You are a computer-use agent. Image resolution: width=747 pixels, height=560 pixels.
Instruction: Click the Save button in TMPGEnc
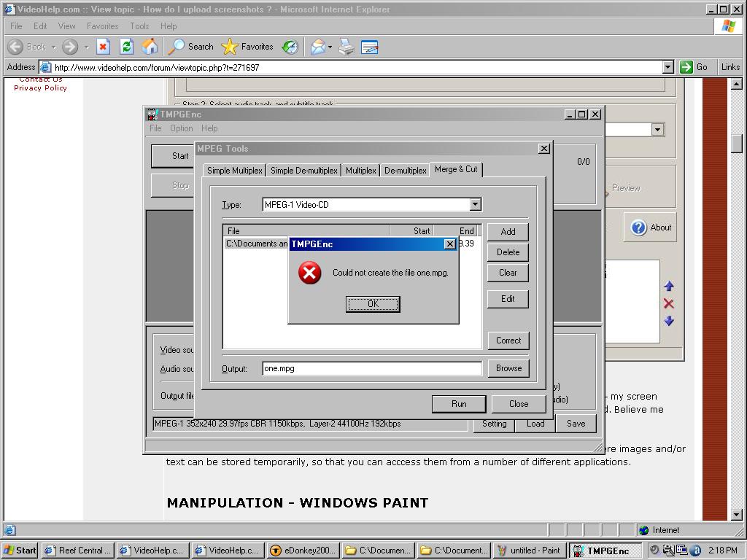coord(576,424)
